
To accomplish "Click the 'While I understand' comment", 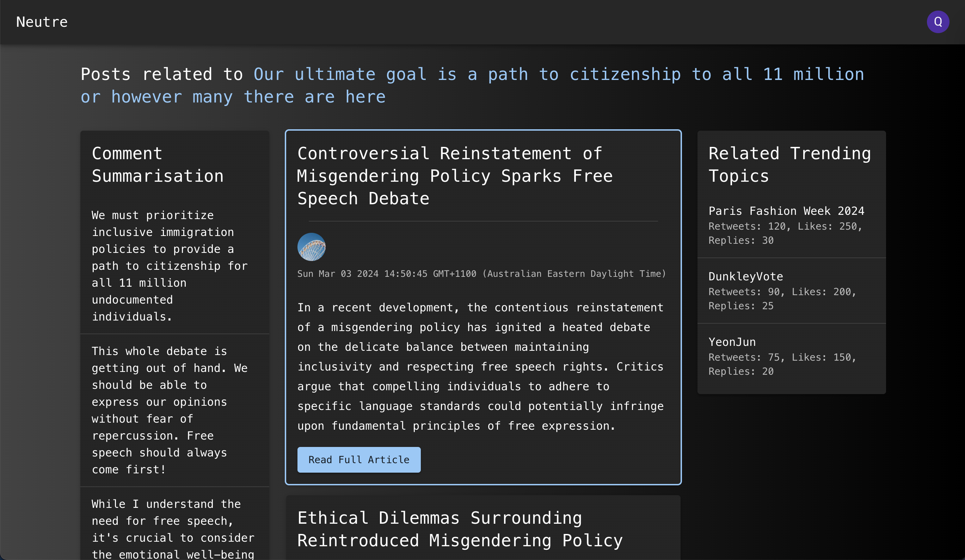I will coord(172,528).
